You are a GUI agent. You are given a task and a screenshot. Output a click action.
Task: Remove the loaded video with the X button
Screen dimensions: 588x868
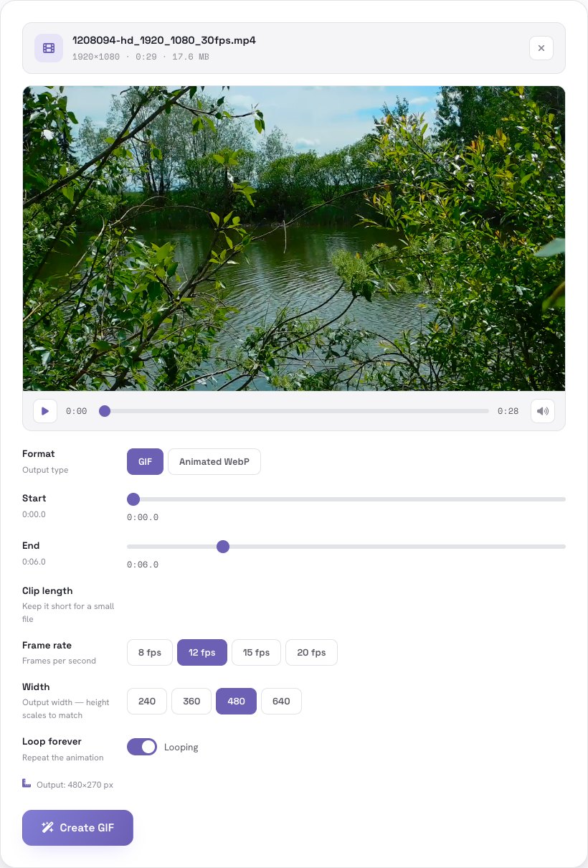tap(541, 48)
